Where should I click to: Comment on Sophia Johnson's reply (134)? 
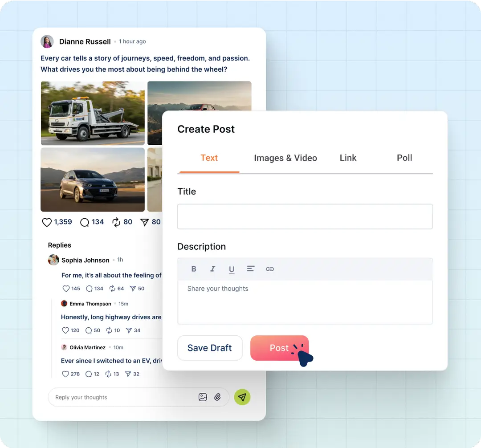89,289
